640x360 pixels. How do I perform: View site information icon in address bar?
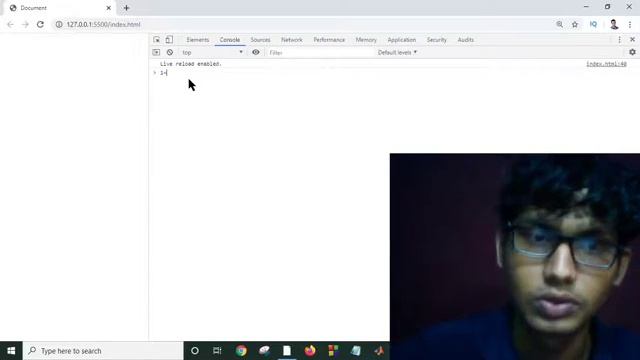(59, 24)
